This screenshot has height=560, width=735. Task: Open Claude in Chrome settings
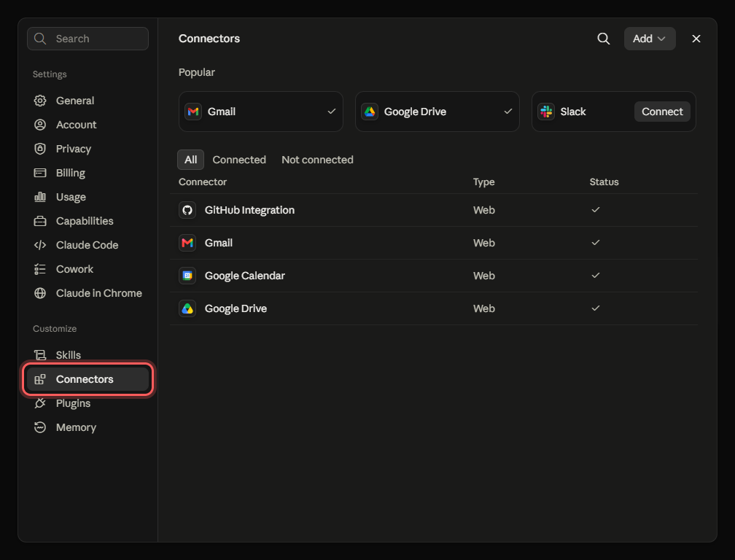[x=87, y=293]
